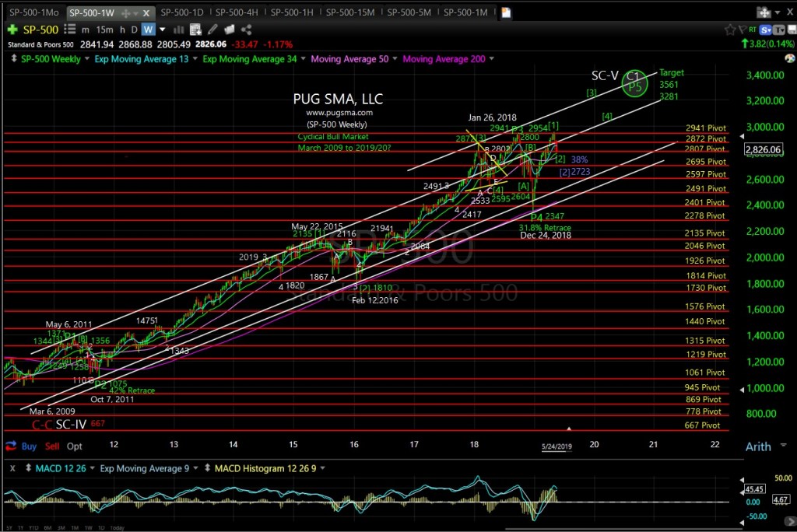Select the daily 'D' timeframe
The width and height of the screenshot is (797, 532).
(x=134, y=30)
